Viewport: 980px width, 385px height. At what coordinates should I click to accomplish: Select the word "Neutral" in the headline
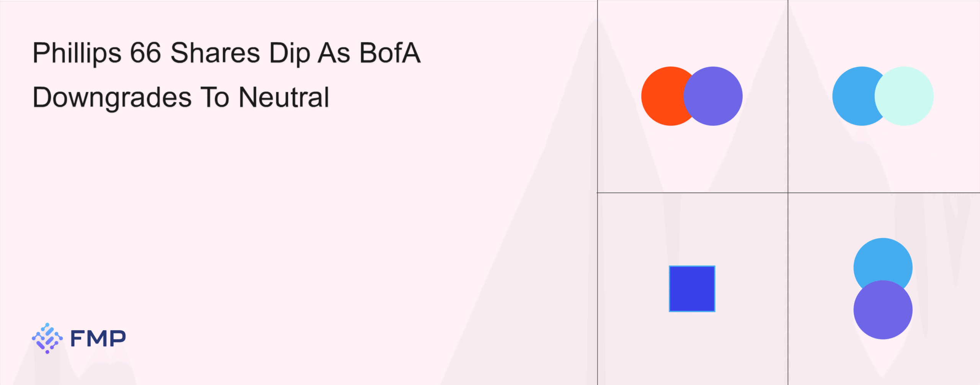284,97
